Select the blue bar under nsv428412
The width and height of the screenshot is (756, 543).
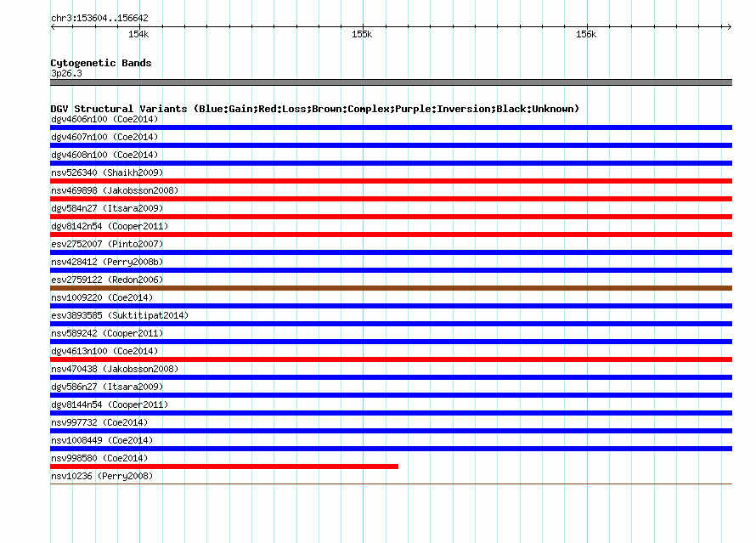coord(391,270)
